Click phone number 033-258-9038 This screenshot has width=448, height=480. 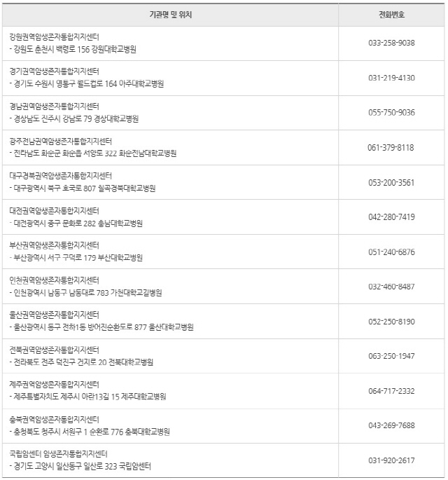click(391, 43)
